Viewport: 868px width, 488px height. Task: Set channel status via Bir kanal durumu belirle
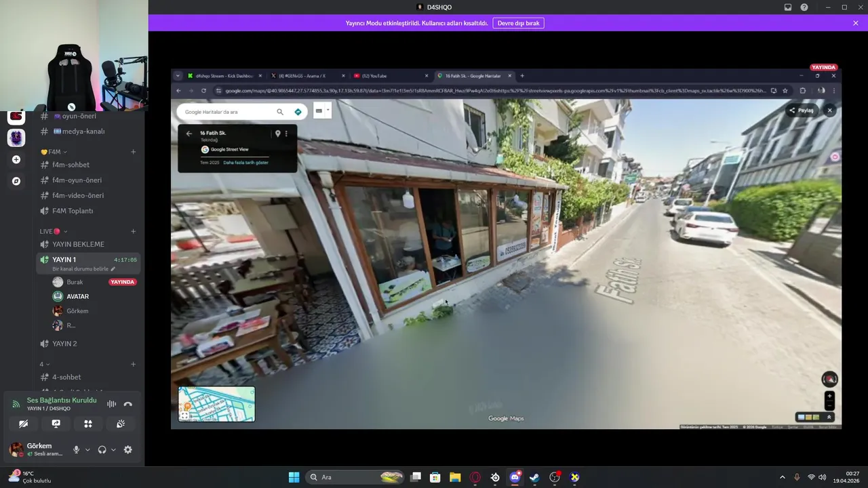(x=84, y=269)
